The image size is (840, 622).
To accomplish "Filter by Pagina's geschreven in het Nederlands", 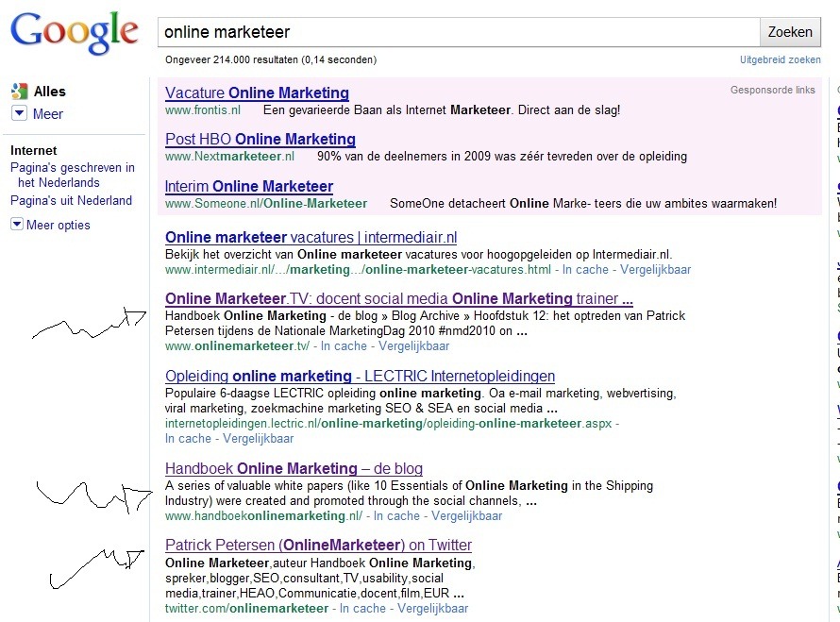I will [x=72, y=175].
